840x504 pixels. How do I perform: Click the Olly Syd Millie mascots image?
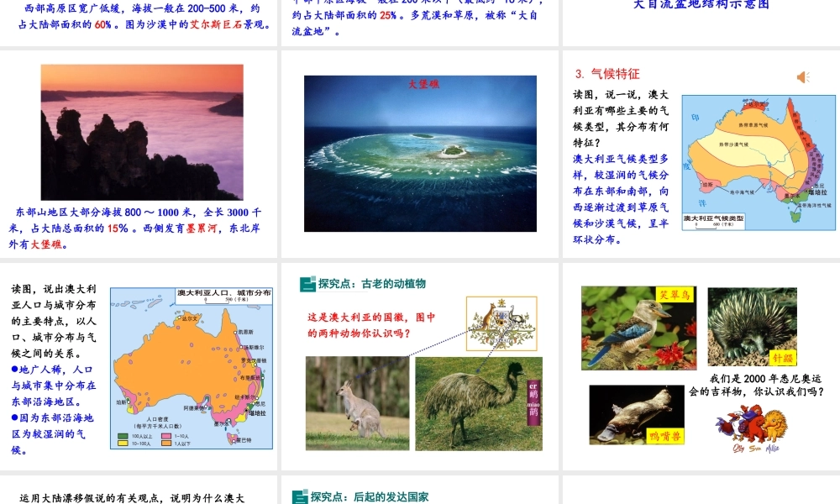pyautogui.click(x=752, y=428)
